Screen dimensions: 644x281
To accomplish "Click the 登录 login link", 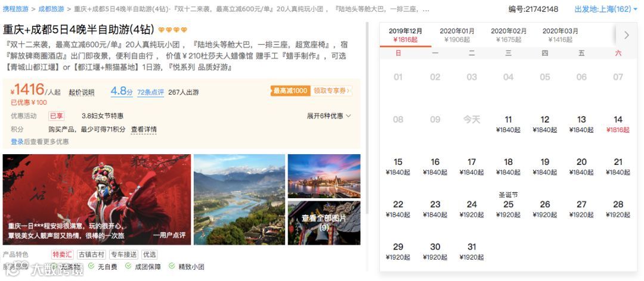I will (17, 142).
